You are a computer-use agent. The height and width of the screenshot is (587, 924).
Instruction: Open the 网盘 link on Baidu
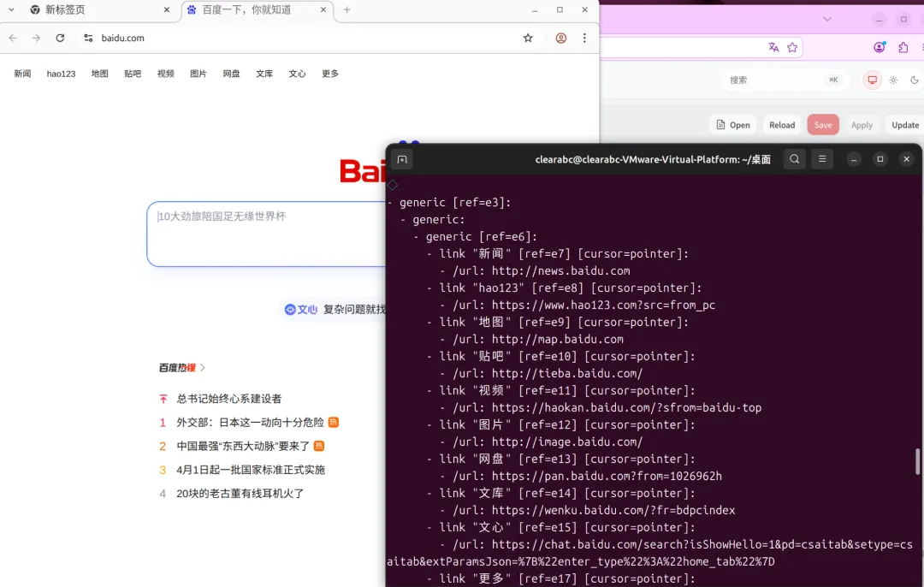(x=232, y=74)
